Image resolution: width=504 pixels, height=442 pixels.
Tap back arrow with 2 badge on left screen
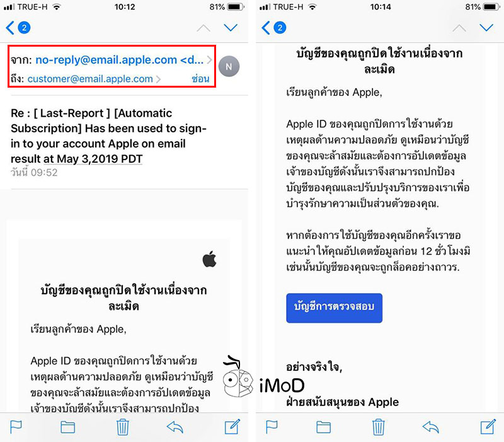[x=18, y=28]
